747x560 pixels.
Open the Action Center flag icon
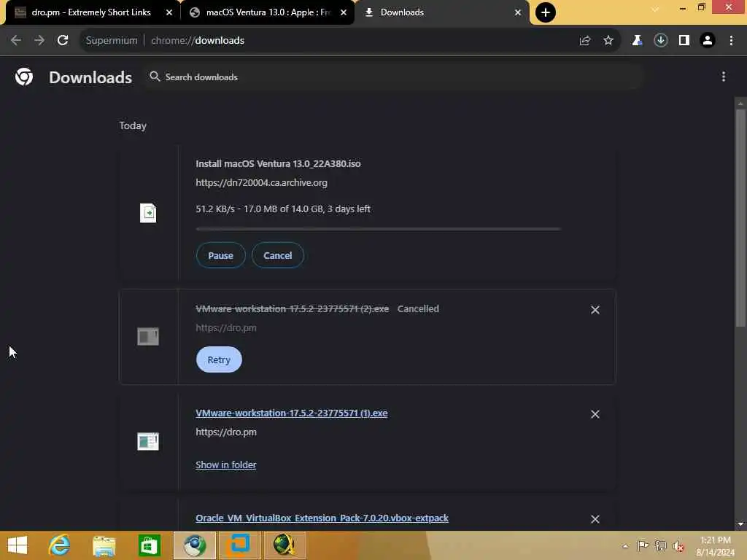click(x=643, y=545)
